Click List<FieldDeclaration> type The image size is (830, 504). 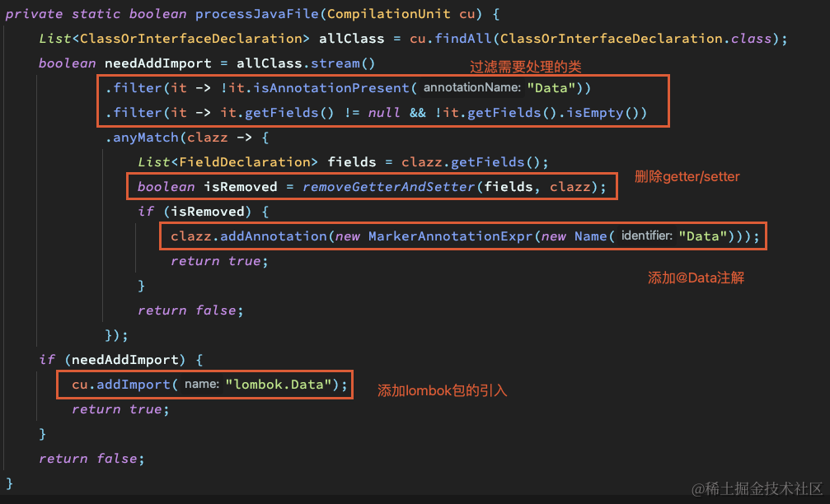pyautogui.click(x=227, y=162)
